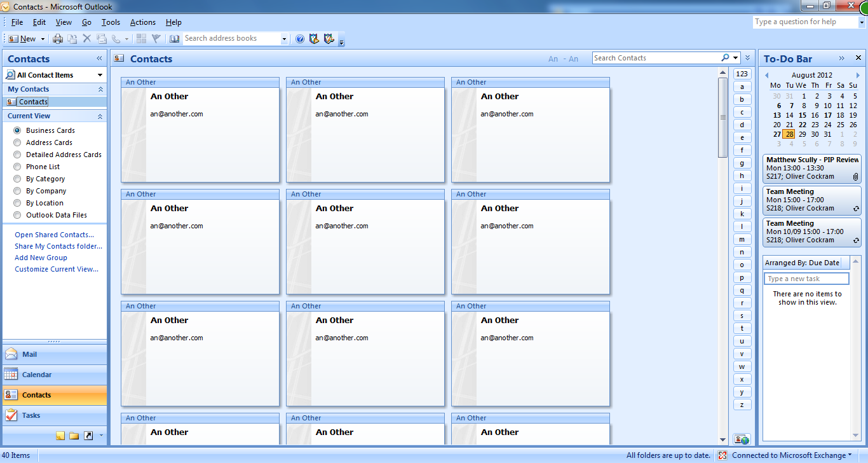The image size is (868, 463).
Task: Click the blue Help question mark icon
Action: tap(300, 39)
